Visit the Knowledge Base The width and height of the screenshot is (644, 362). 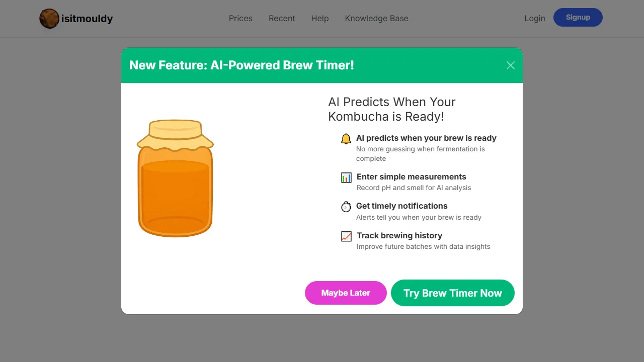pyautogui.click(x=376, y=19)
